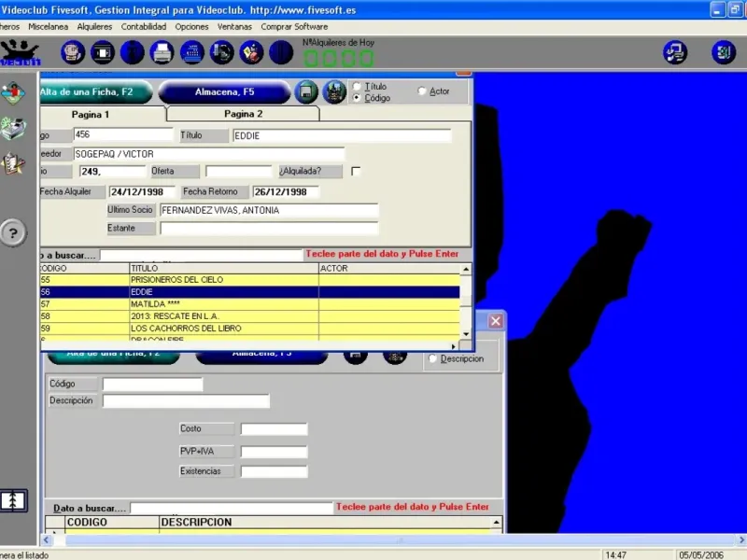Select the Título radio button

(x=357, y=87)
